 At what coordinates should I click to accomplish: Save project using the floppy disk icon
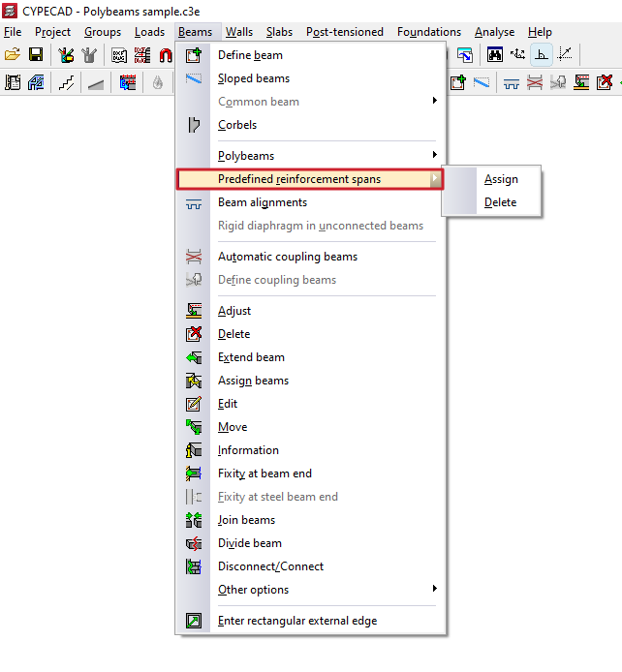click(x=36, y=55)
